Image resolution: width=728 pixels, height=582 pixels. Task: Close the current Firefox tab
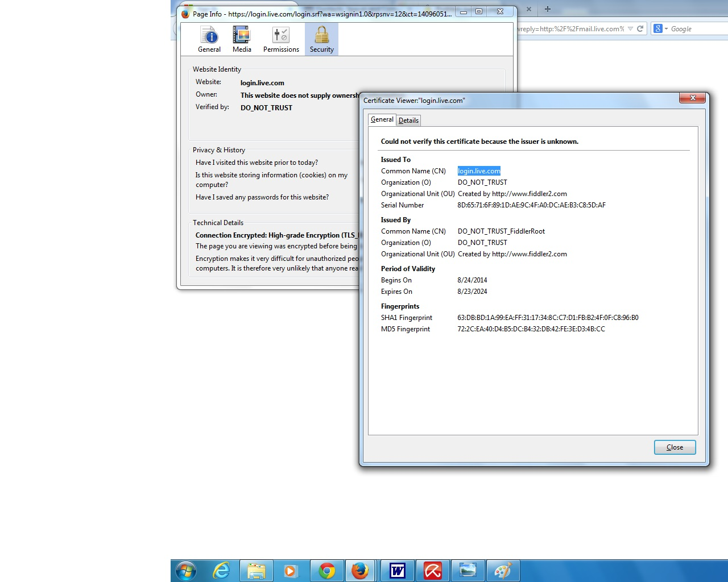pyautogui.click(x=529, y=9)
